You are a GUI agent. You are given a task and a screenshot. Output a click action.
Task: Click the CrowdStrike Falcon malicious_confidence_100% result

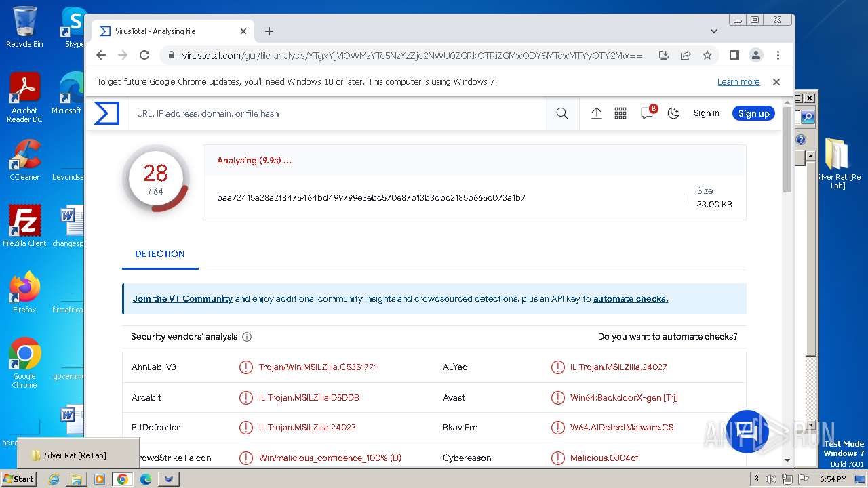tap(330, 457)
